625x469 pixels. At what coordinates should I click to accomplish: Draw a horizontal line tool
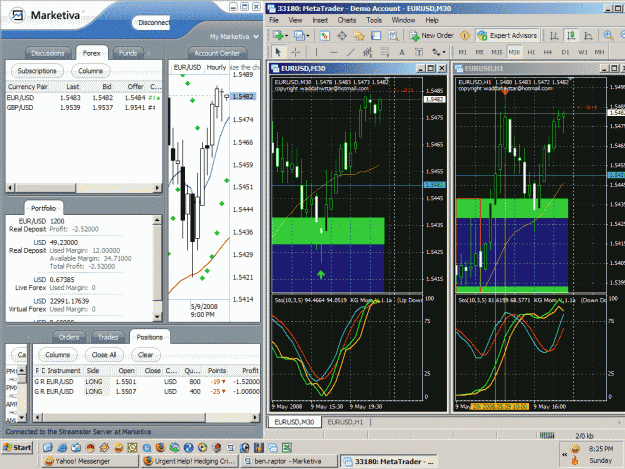tap(334, 52)
